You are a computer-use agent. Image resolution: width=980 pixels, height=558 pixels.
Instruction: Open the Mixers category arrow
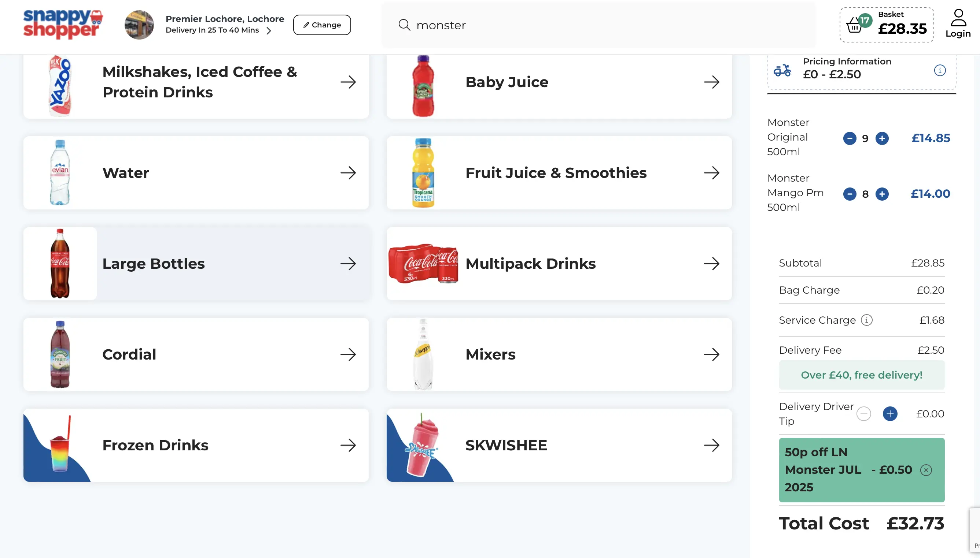[x=711, y=354]
